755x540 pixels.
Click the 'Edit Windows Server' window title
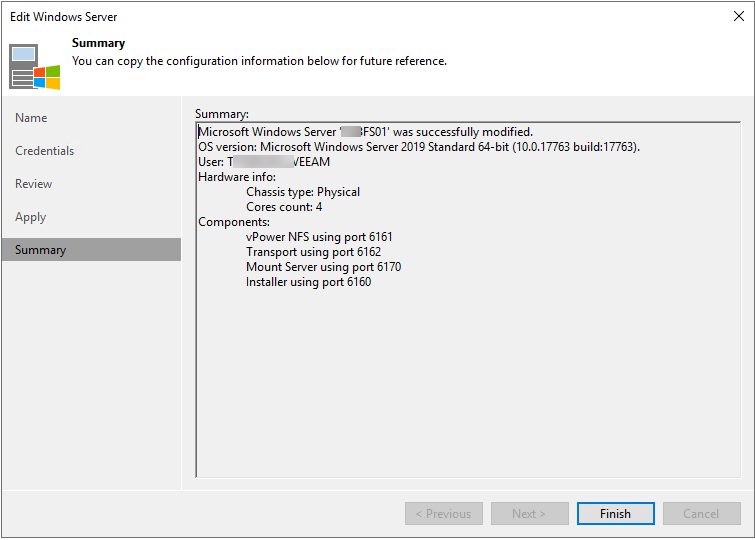tap(64, 17)
